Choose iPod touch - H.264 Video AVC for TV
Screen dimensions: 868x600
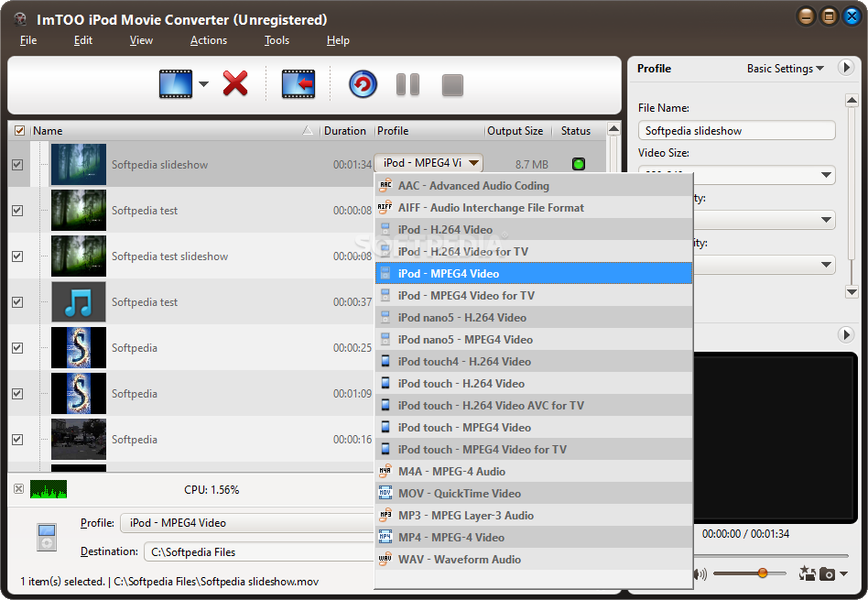[x=534, y=405]
